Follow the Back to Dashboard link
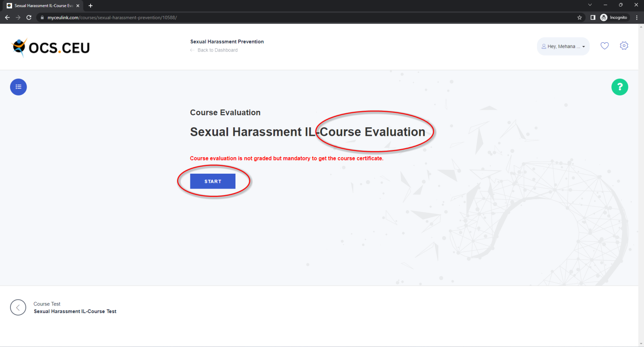Image resolution: width=644 pixels, height=347 pixels. [217, 50]
